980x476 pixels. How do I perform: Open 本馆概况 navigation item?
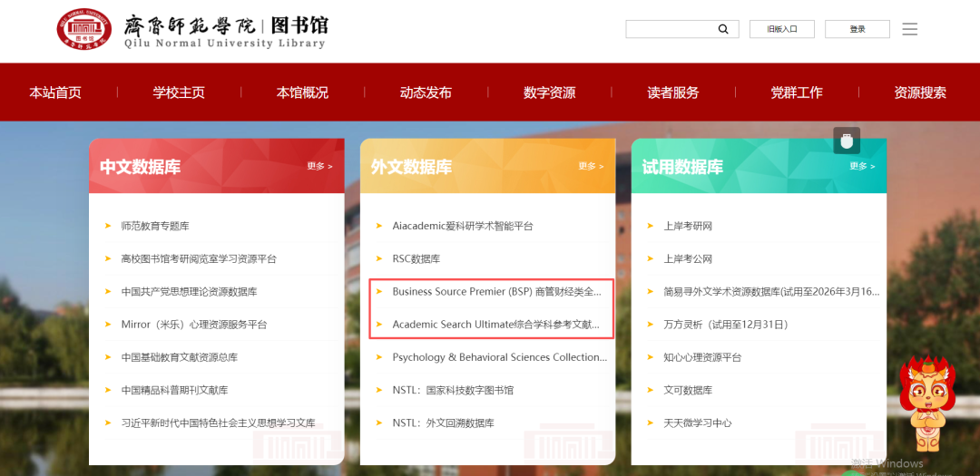tap(302, 93)
